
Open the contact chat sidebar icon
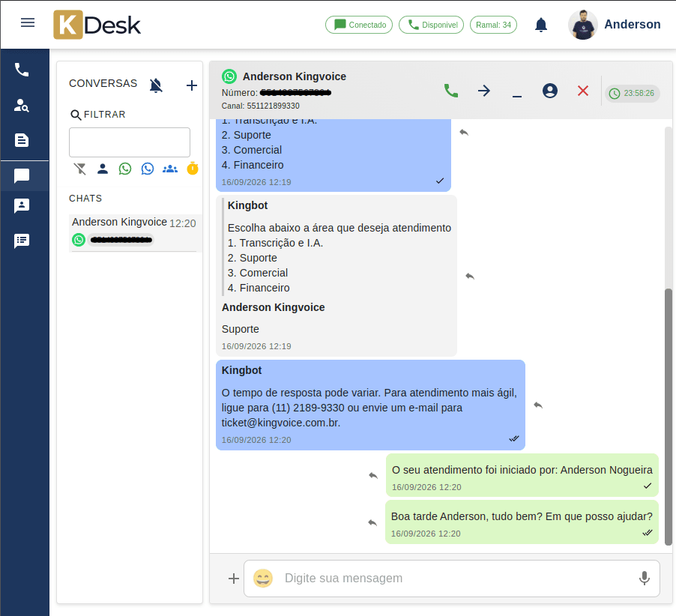(22, 206)
